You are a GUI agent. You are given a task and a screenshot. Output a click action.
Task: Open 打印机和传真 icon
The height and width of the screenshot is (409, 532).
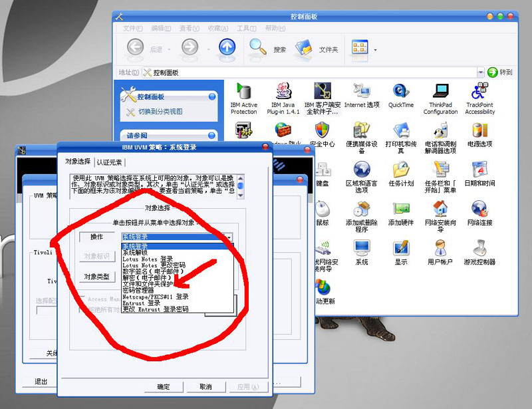tap(401, 138)
